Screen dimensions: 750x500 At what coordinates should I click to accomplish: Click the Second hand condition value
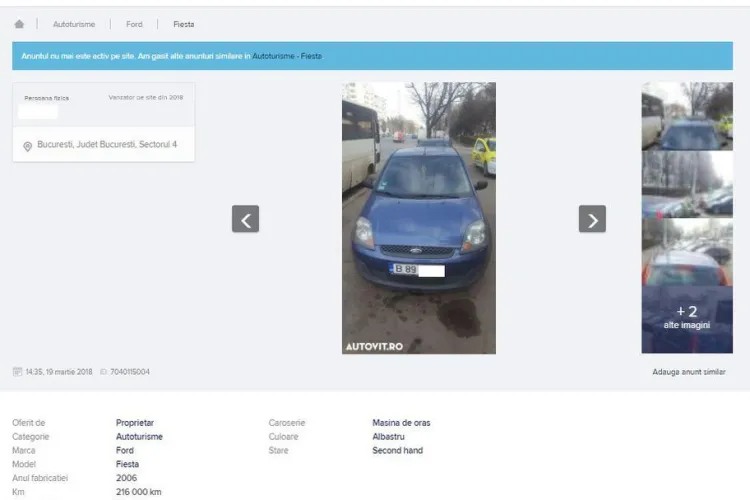397,451
